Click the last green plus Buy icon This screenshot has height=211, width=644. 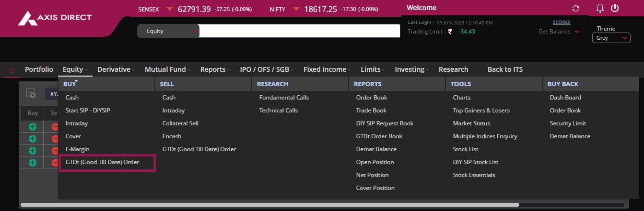tap(33, 163)
